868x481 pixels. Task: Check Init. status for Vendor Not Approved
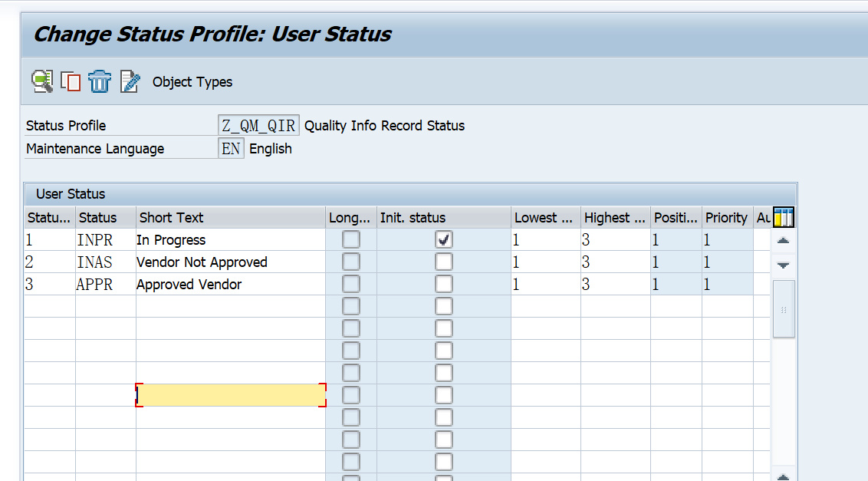tap(443, 262)
